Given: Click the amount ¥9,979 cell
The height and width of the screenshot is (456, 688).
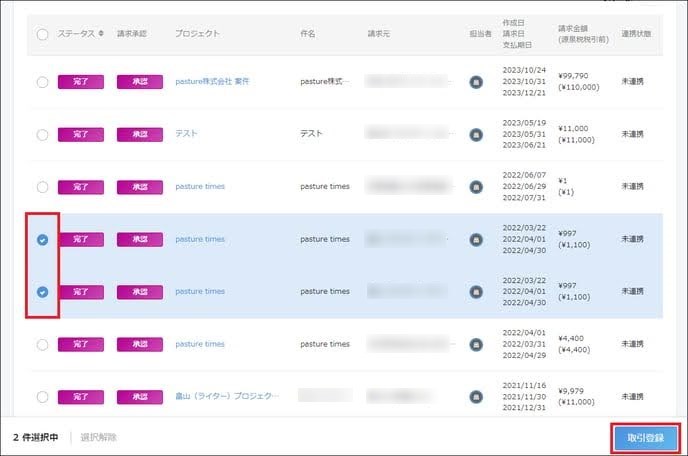Looking at the screenshot, I should (571, 391).
